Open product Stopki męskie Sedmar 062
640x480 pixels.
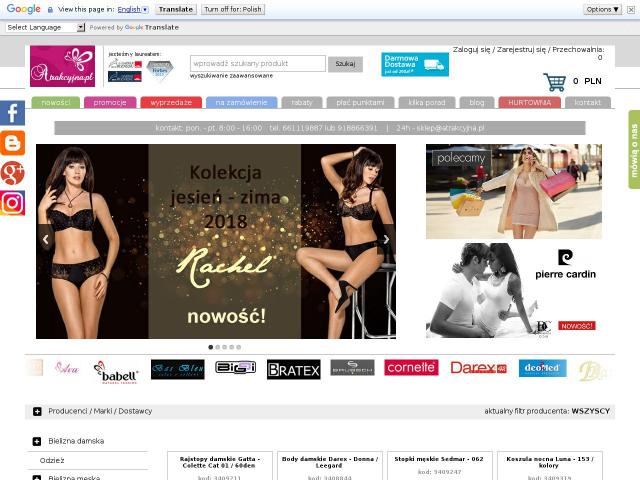(439, 459)
